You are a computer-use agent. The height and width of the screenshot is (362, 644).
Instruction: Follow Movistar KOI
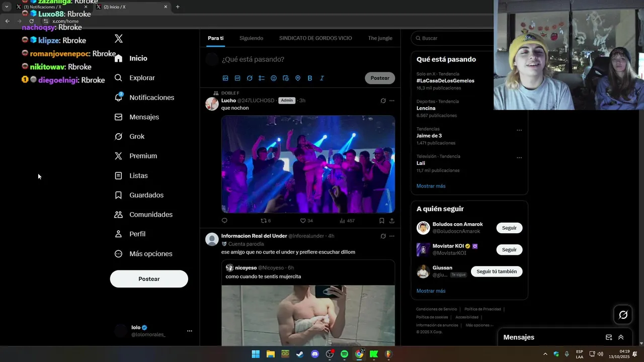click(509, 249)
